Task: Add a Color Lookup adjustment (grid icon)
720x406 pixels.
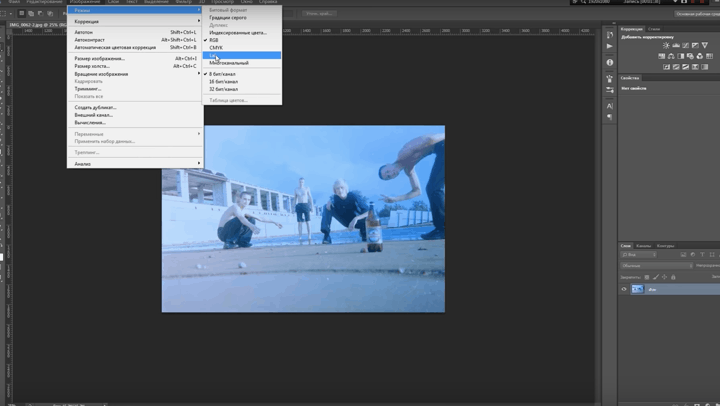Action: coord(710,56)
